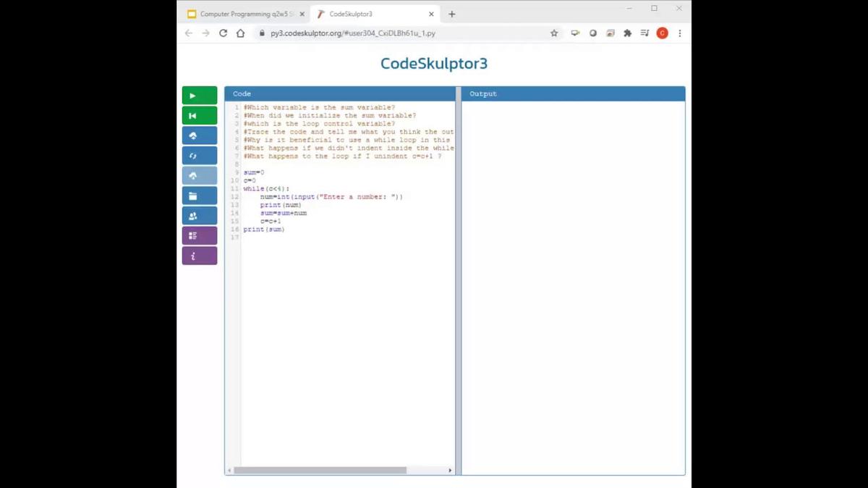Click the people icon Join button
The height and width of the screenshot is (488, 868).
[x=200, y=216]
